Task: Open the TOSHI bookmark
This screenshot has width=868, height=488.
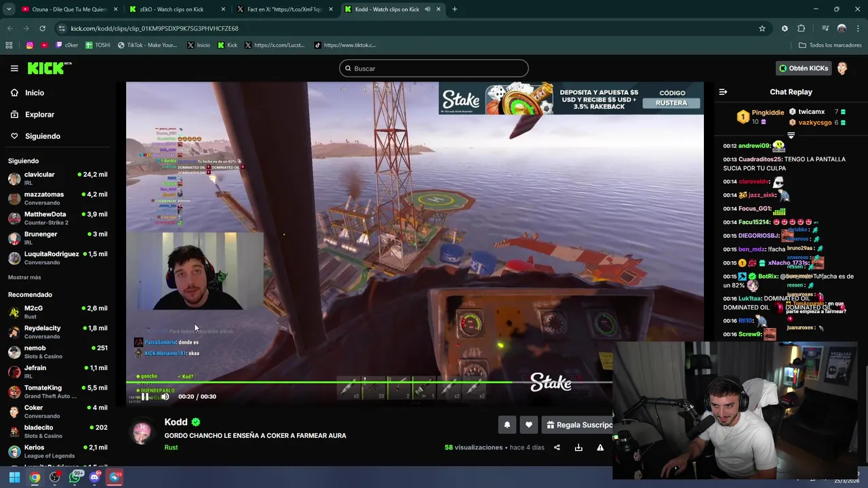Action: [x=98, y=45]
